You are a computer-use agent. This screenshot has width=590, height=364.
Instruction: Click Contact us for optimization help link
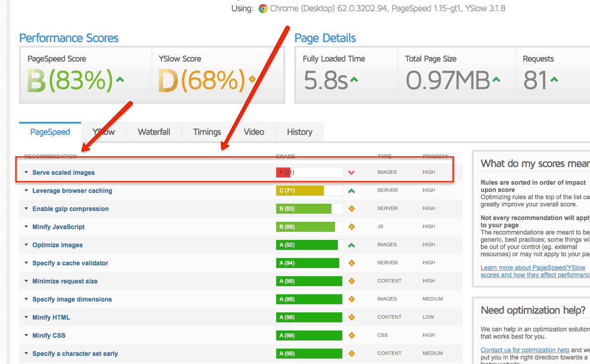(525, 350)
